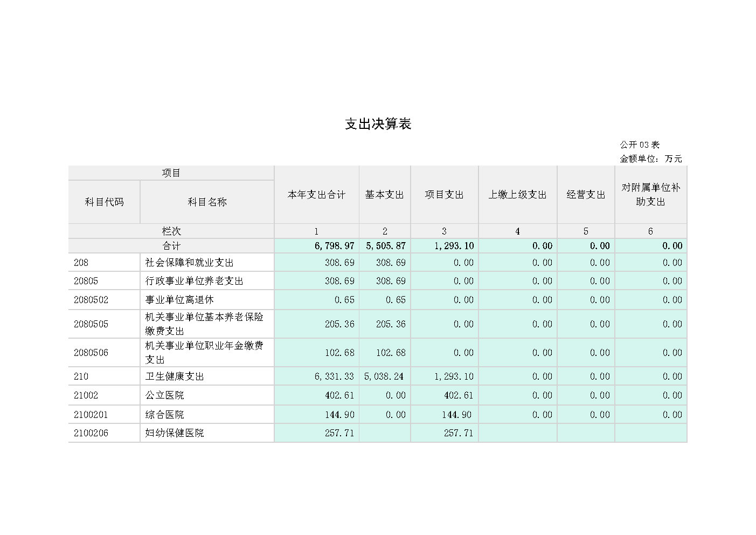The width and height of the screenshot is (756, 535).
Task: Click subject code 2080505 cell
Action: (91, 324)
